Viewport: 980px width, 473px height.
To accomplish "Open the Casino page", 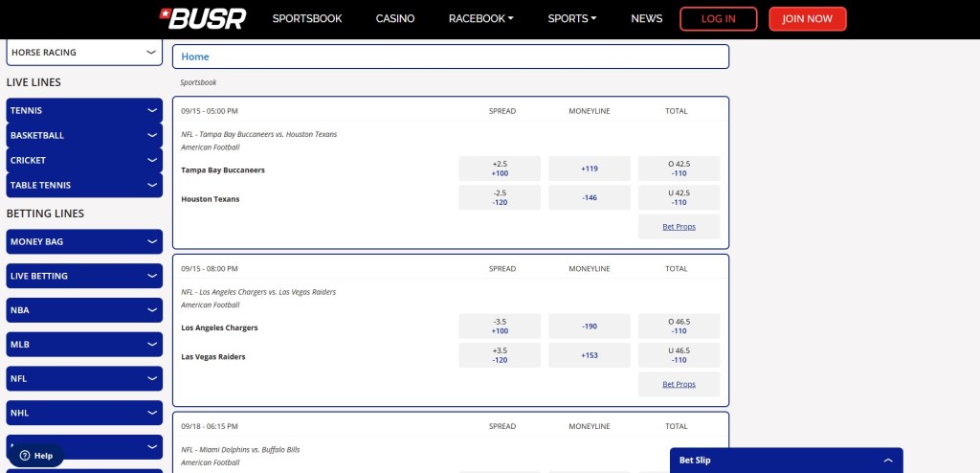I will pyautogui.click(x=394, y=18).
